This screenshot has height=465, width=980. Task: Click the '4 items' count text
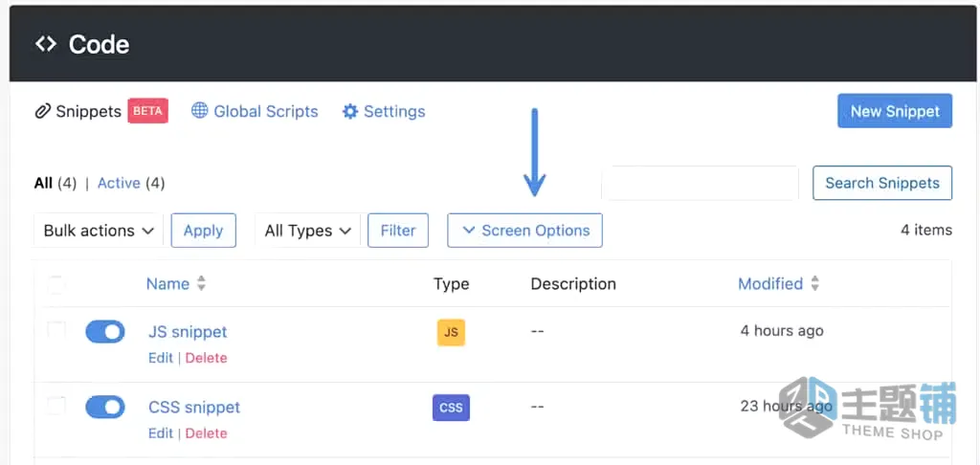926,230
